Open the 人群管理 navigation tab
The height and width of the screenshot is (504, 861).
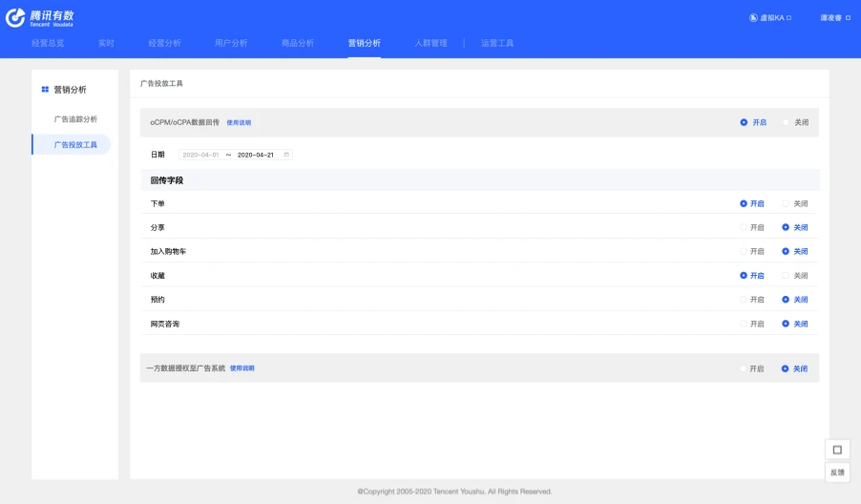click(x=430, y=43)
